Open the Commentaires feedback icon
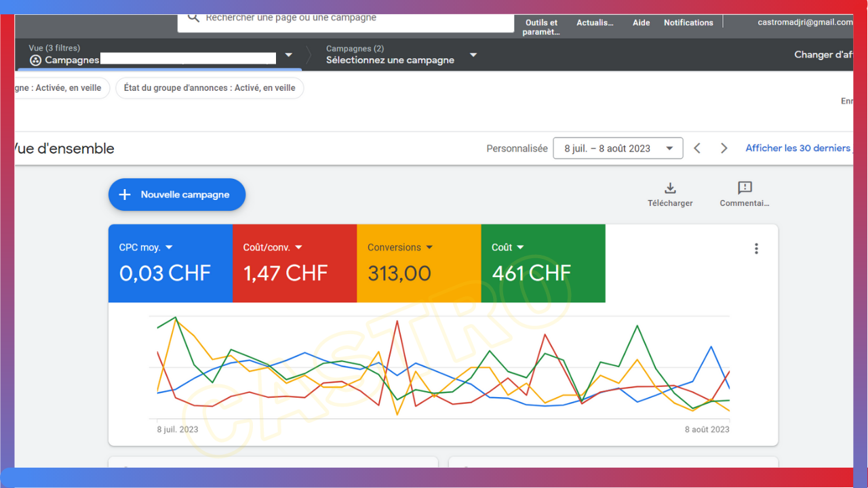The image size is (868, 488). (x=745, y=188)
